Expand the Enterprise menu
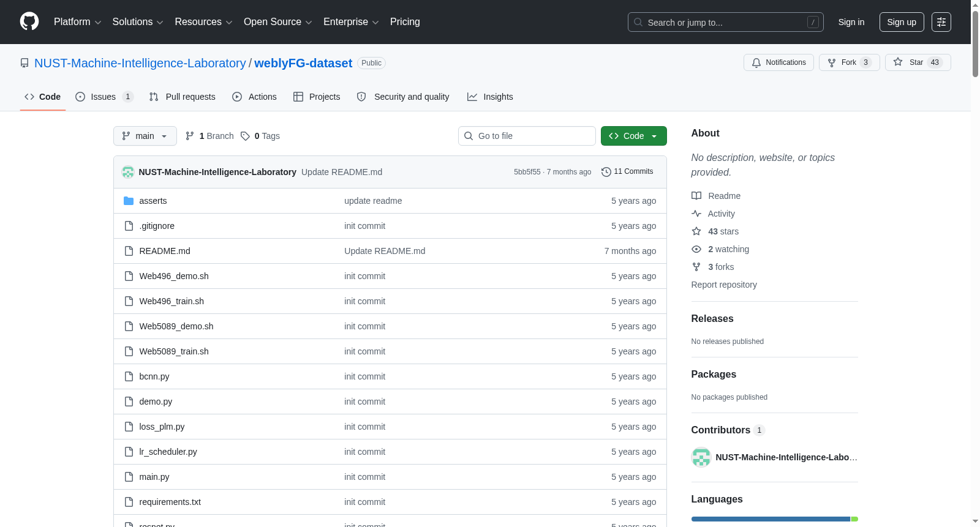Viewport: 980px width, 527px height. click(351, 22)
